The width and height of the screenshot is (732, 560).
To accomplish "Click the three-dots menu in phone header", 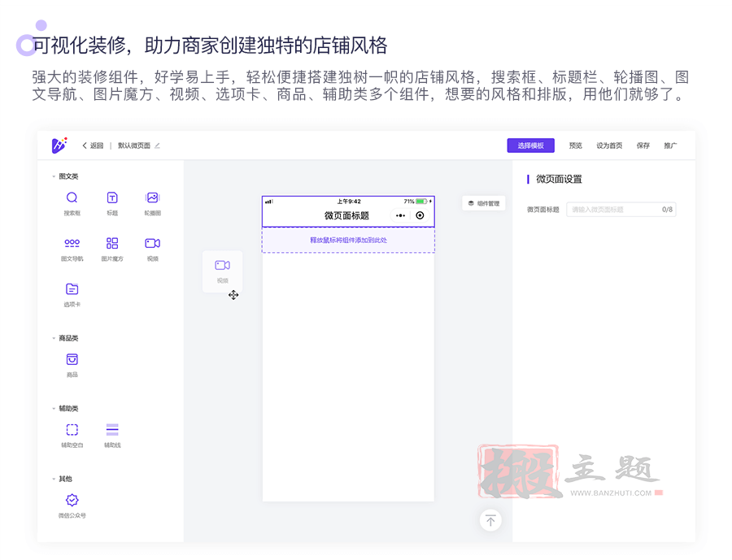I will 400,215.
